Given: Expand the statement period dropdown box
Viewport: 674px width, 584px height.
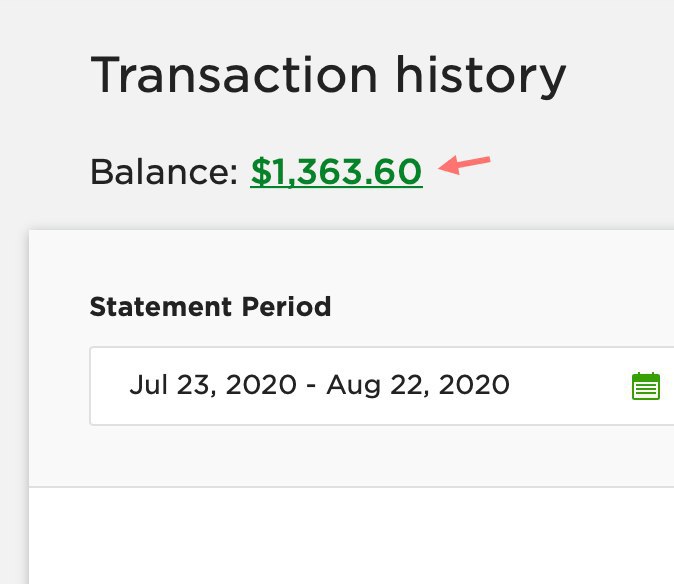Looking at the screenshot, I should pos(382,385).
